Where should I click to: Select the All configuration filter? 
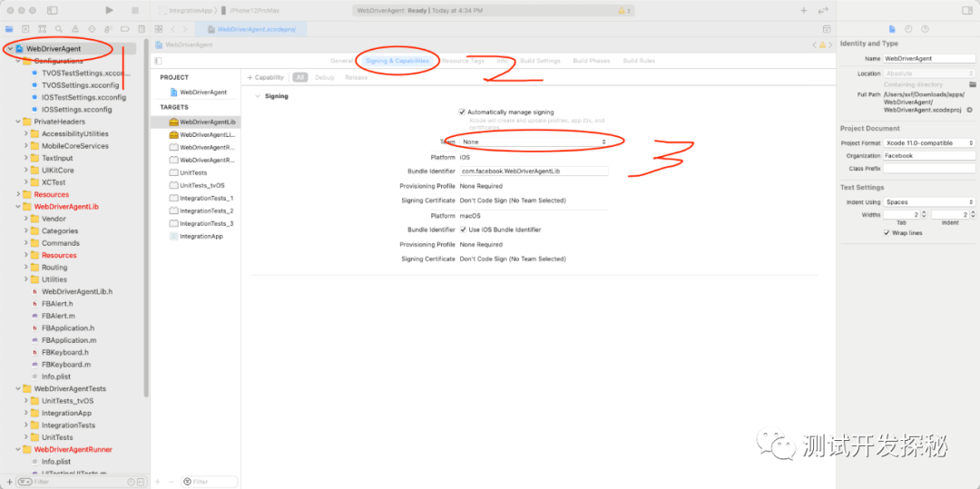click(300, 77)
